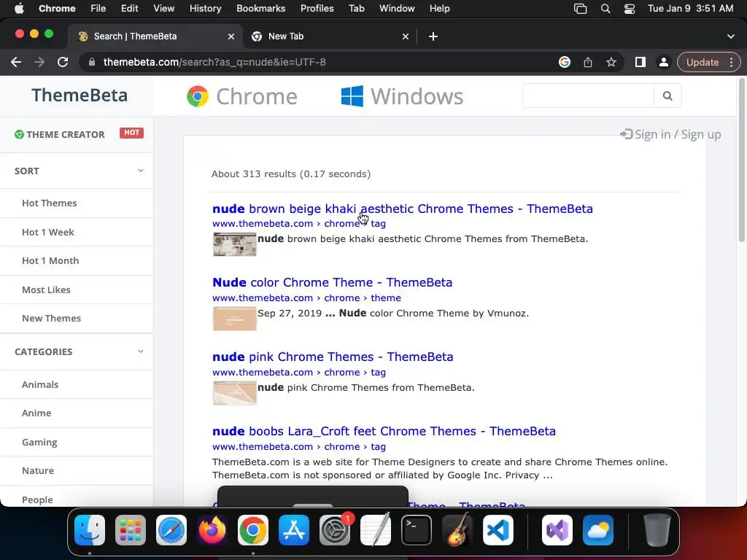Open the share page icon
Screen dimensions: 747x560
point(588,63)
